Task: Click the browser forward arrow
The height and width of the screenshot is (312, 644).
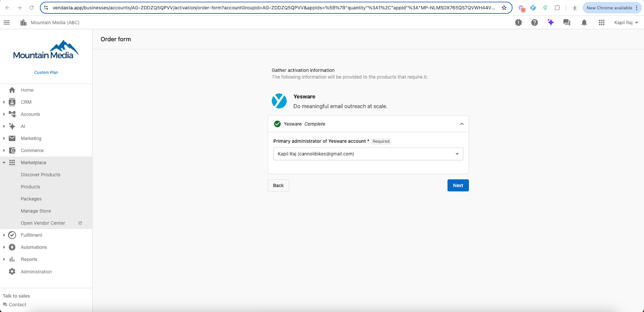Action: coord(19,8)
